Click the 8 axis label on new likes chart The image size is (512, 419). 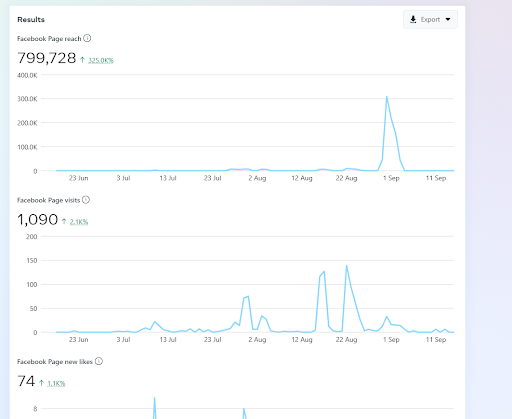[x=35, y=409]
